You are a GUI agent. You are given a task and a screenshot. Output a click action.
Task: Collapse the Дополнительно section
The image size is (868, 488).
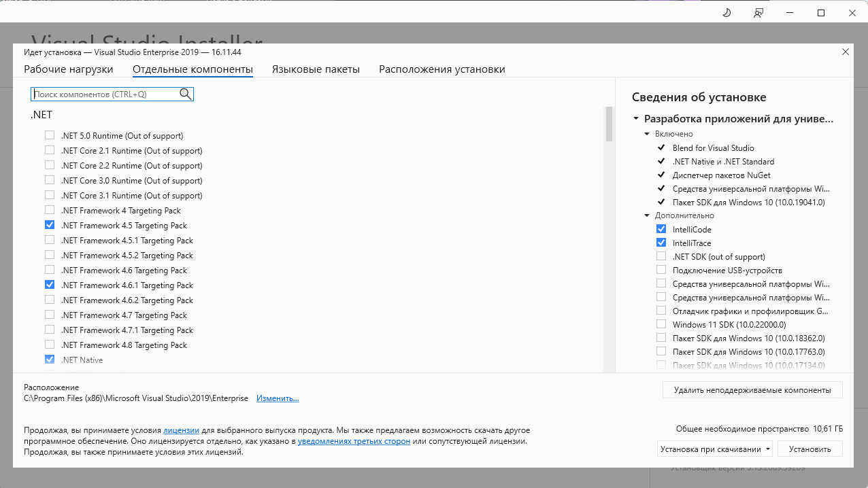tap(647, 215)
